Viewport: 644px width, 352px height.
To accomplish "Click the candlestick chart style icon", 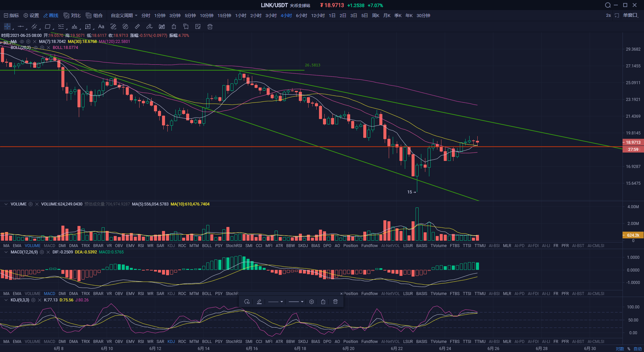I will (x=162, y=26).
